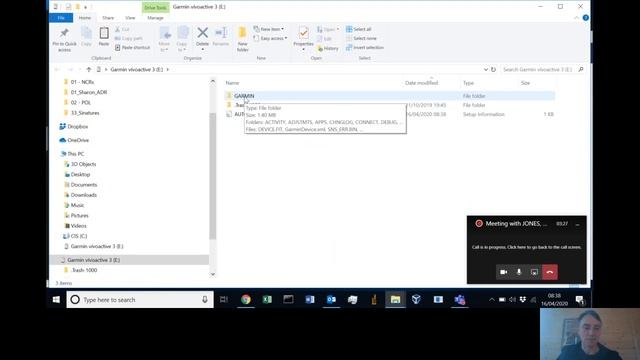Open the Move to dropdown

coord(164,39)
